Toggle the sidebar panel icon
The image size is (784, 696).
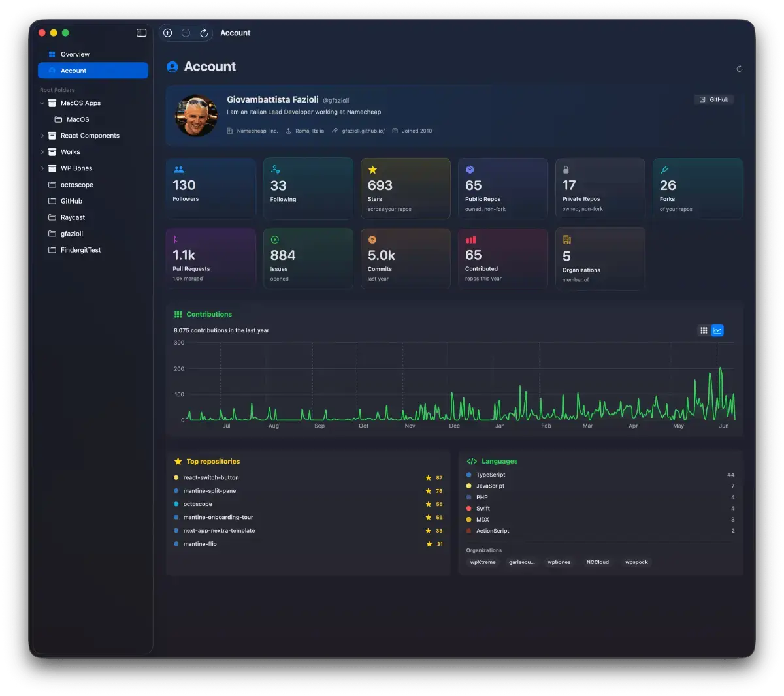coord(141,33)
